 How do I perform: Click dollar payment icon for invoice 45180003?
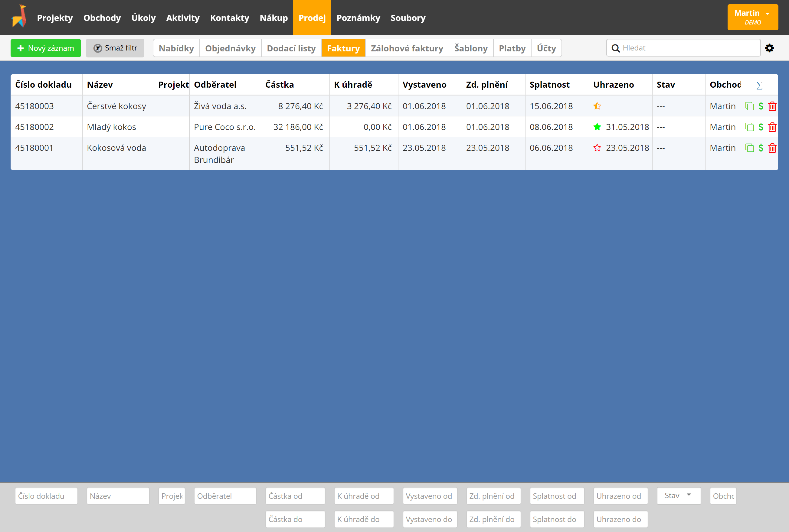[761, 106]
